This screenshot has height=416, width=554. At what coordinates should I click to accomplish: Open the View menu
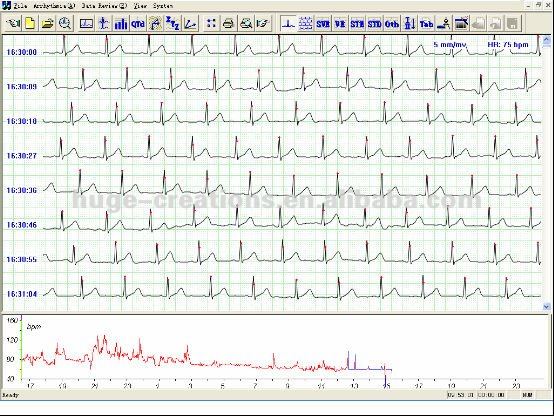140,6
